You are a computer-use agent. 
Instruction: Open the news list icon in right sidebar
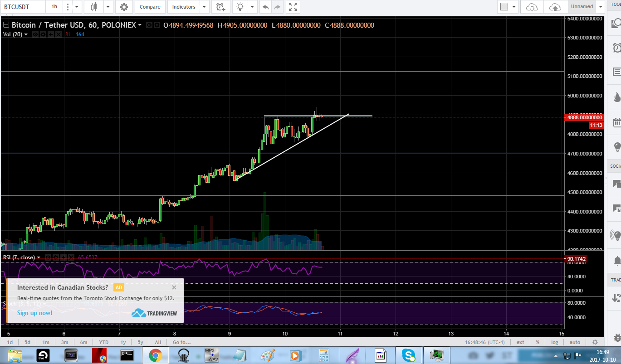[616, 72]
